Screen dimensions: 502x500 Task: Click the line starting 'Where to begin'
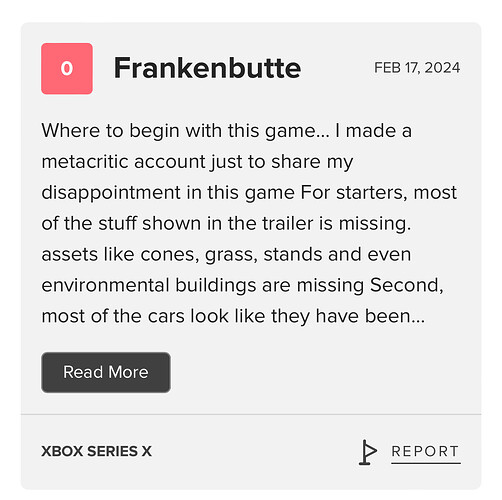pos(227,131)
